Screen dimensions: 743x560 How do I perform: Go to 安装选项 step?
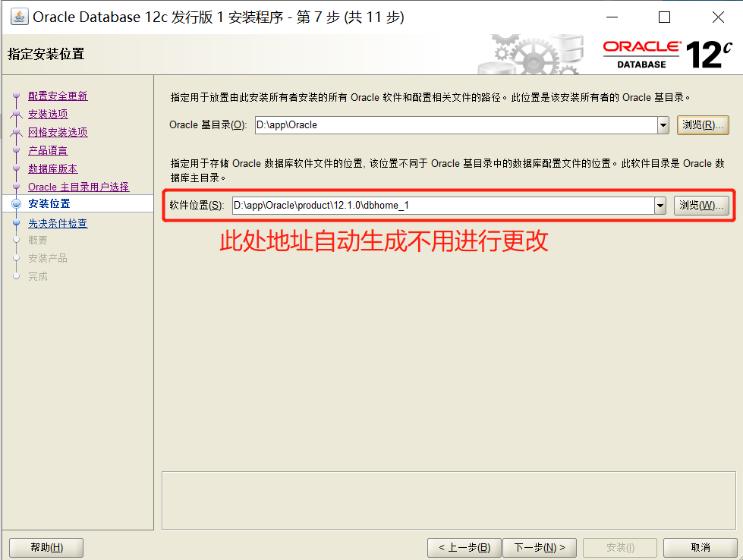click(x=48, y=114)
